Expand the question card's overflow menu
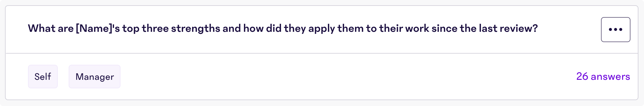644x106 pixels. point(615,29)
